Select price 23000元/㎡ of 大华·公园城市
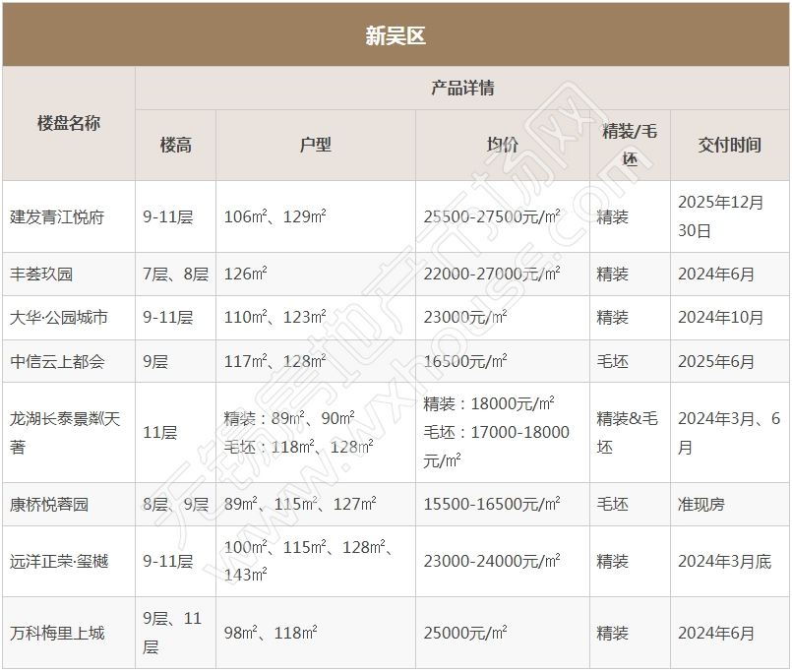Screen dimensions: 792x672 (x=464, y=317)
